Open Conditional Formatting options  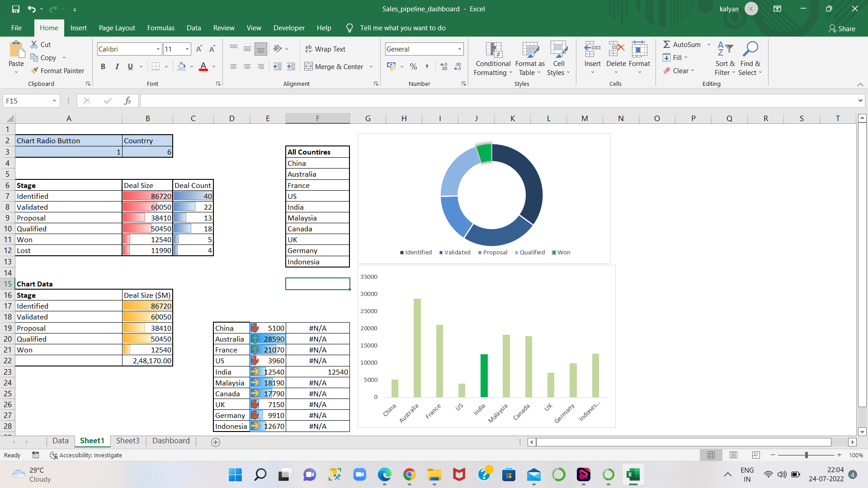[x=493, y=59]
